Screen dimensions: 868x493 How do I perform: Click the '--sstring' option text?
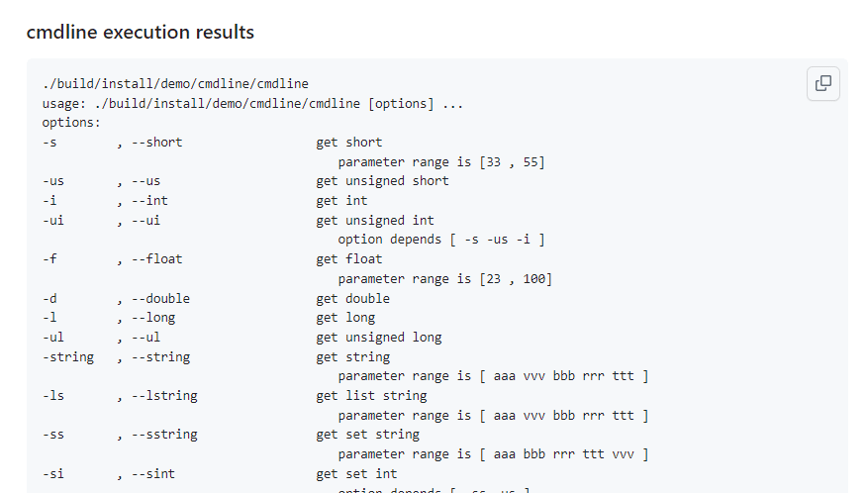[x=164, y=435]
